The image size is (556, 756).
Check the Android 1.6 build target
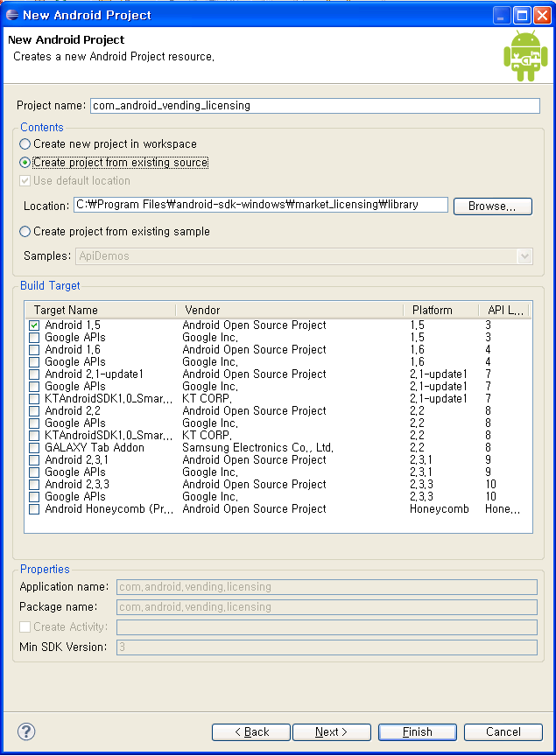[x=34, y=349]
